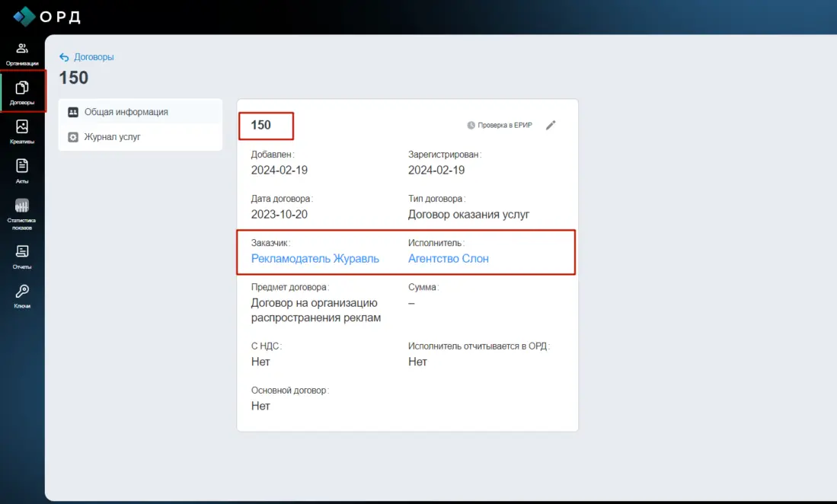Screen dimensions: 837x504
Task: Open the Креативы sidebar section
Action: (22, 132)
